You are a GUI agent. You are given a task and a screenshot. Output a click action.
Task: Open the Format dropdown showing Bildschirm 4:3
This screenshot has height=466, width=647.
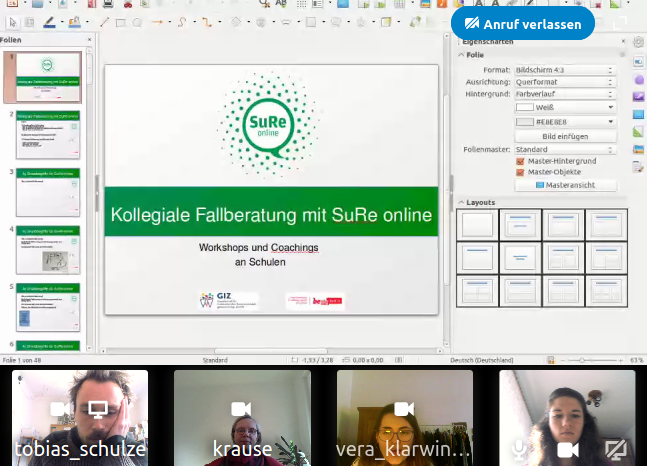click(564, 70)
